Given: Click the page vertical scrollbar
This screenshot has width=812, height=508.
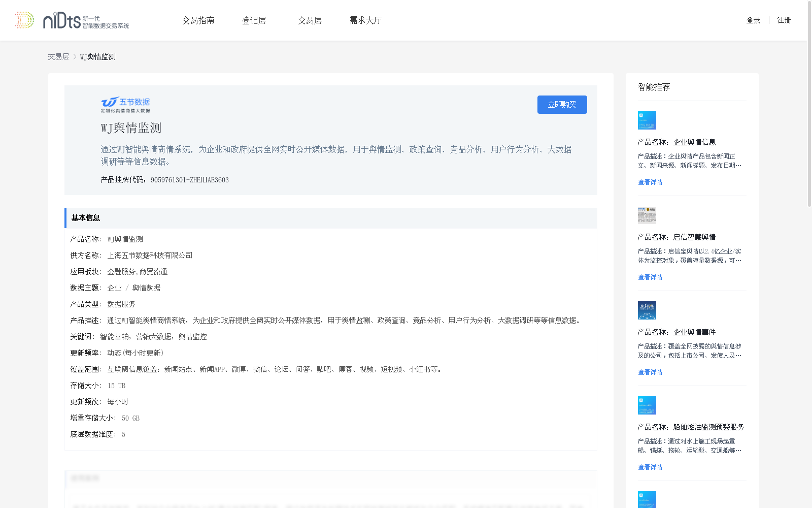Looking at the screenshot, I should pos(809,104).
